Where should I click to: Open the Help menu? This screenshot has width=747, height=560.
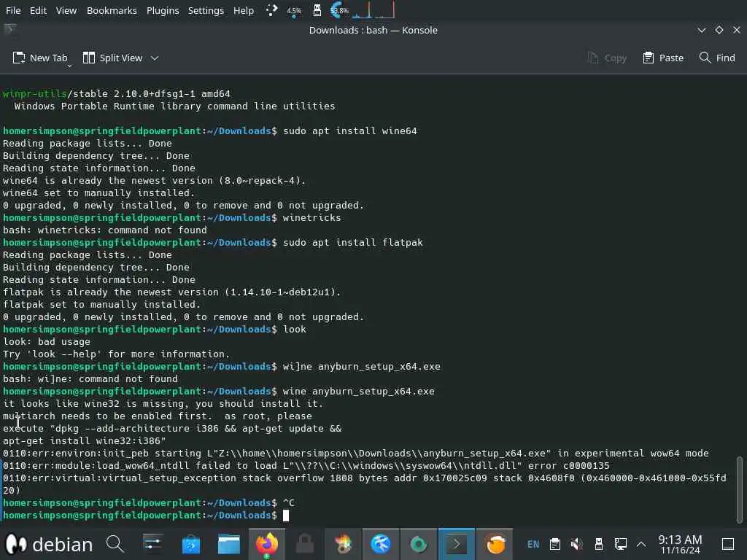(x=244, y=10)
